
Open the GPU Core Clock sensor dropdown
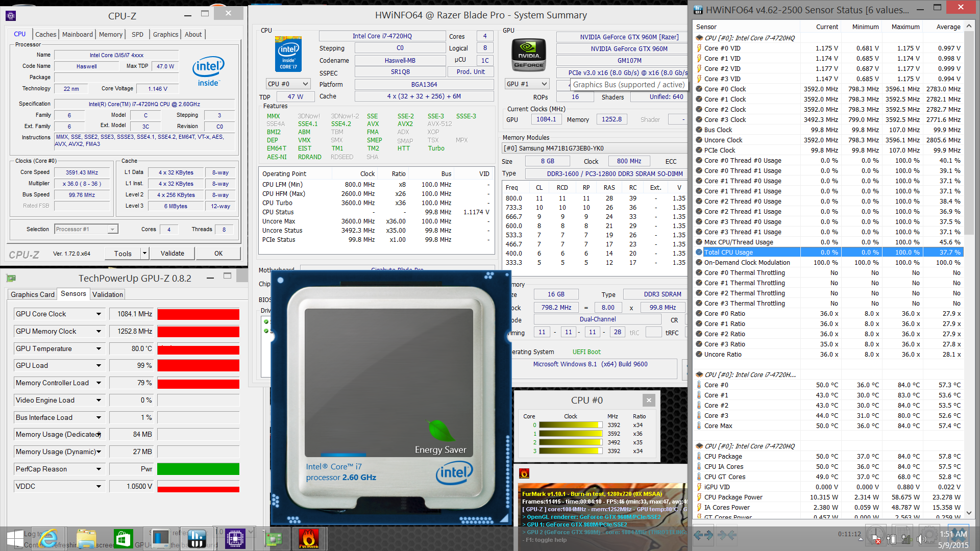click(99, 314)
